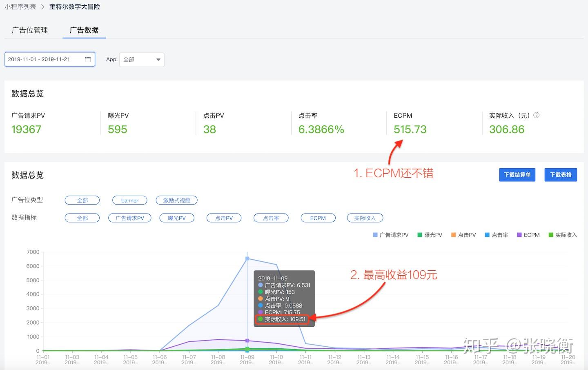Go back to 小程序列表 breadcrumb
Viewport: 588px width, 370px height.
[x=20, y=7]
